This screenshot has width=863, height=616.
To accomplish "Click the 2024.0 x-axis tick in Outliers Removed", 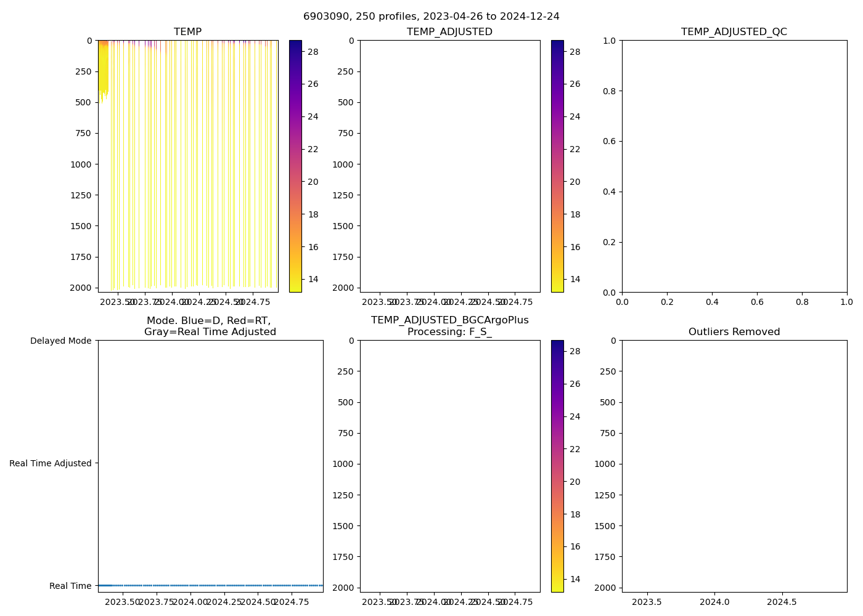I will [x=715, y=602].
